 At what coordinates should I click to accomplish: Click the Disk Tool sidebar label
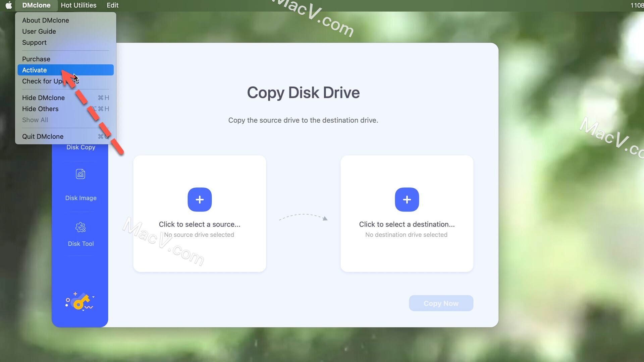click(x=81, y=244)
